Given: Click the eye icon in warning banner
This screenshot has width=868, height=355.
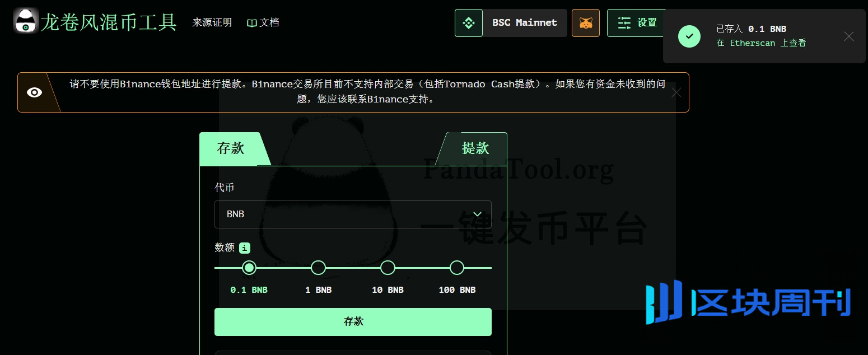Looking at the screenshot, I should pos(35,92).
